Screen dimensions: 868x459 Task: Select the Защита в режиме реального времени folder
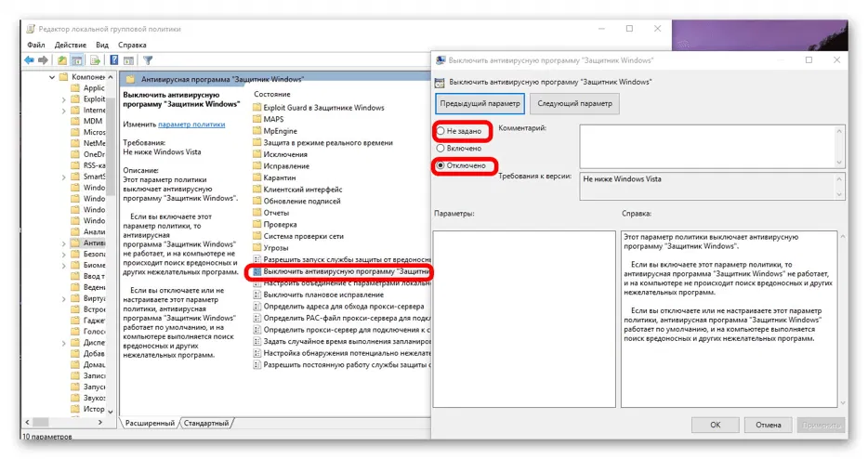pyautogui.click(x=322, y=142)
